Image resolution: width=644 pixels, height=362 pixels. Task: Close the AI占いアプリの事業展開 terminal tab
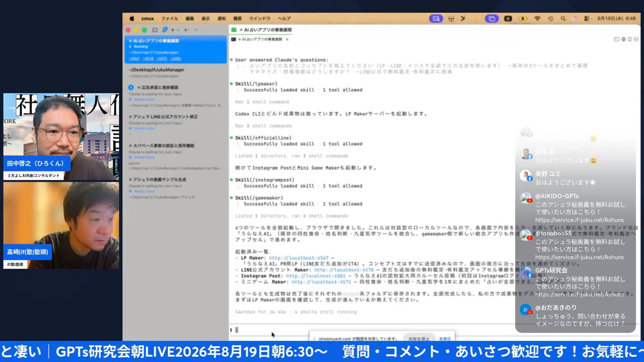point(287,39)
